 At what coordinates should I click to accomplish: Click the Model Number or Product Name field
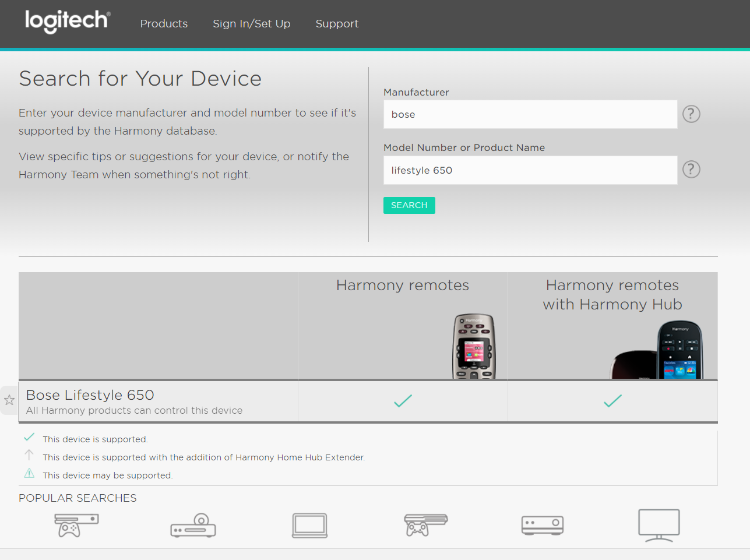[x=530, y=170]
